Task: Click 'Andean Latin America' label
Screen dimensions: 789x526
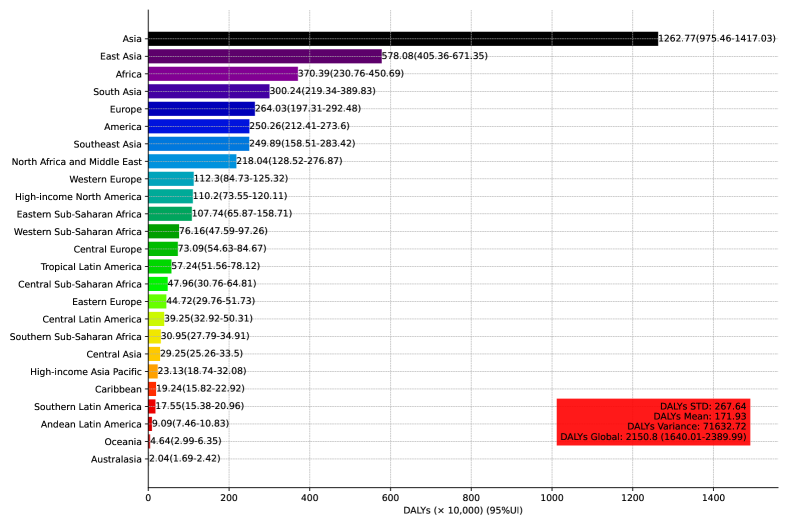Action: 91,424
